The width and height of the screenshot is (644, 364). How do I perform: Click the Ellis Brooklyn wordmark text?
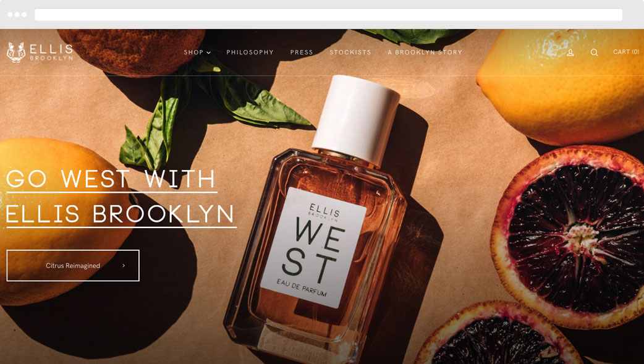pos(51,52)
